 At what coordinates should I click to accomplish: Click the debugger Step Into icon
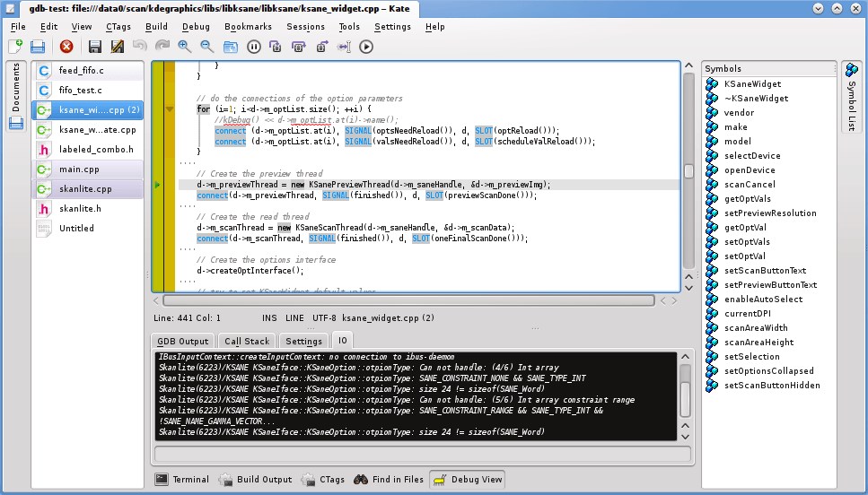[276, 47]
